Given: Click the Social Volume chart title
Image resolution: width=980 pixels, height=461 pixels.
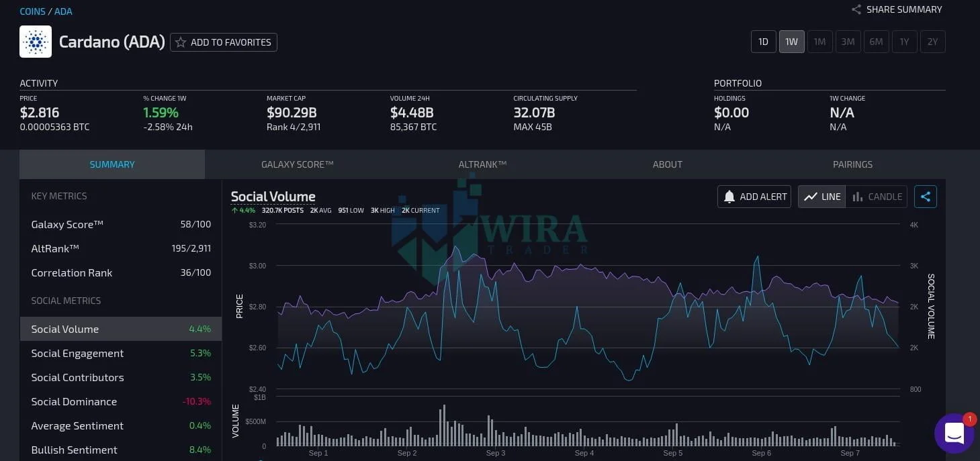Looking at the screenshot, I should click(273, 197).
